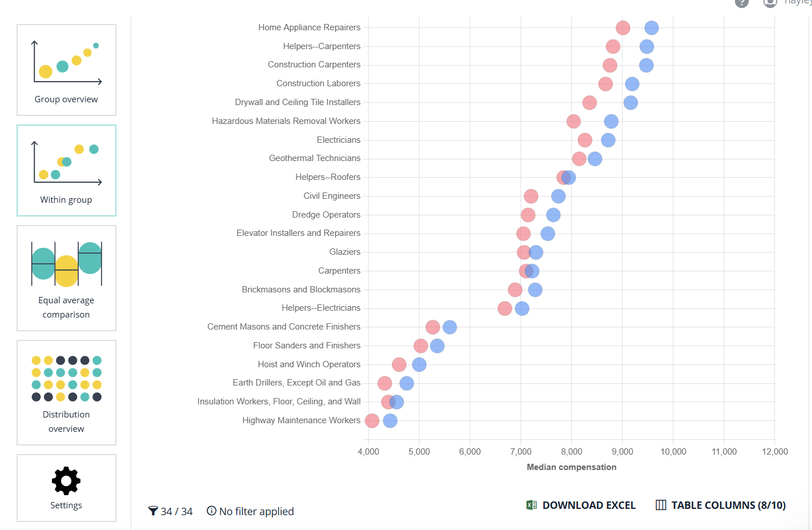
Task: Click the filter info icon
Action: (212, 511)
